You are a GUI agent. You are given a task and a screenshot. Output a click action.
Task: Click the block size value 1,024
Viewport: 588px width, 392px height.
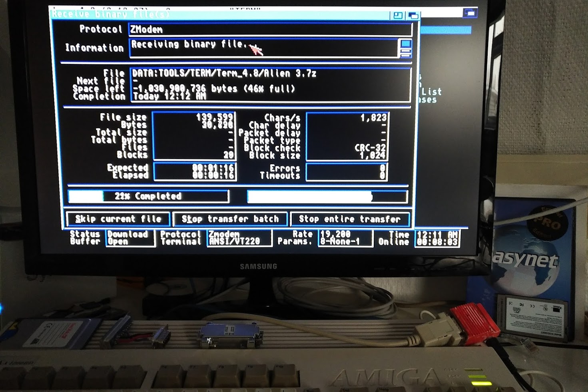[x=373, y=155]
